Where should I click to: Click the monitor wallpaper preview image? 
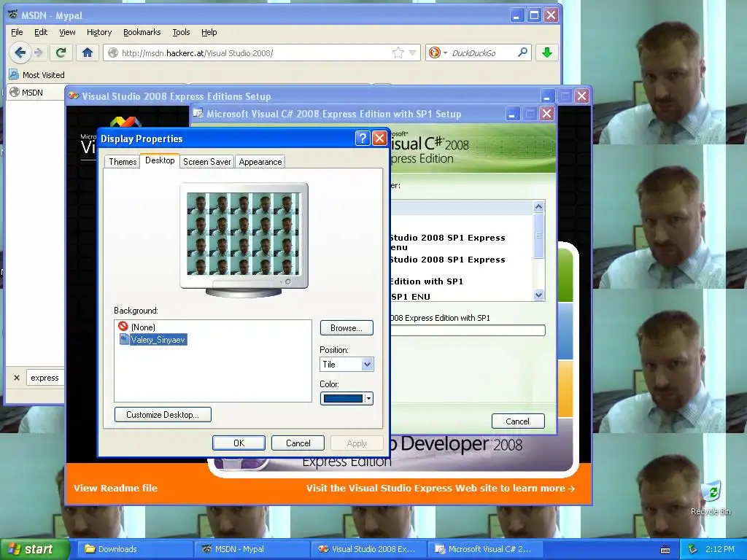[x=244, y=234]
